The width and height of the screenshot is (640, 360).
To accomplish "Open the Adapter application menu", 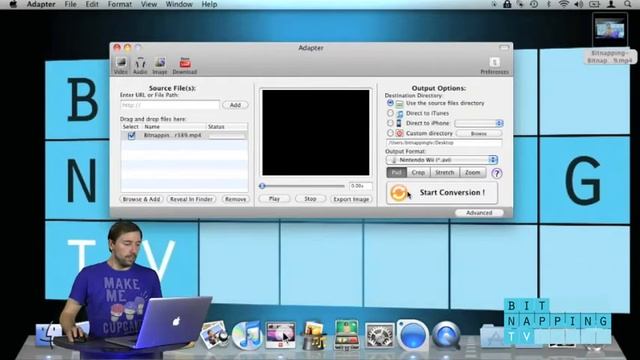I will click(41, 4).
